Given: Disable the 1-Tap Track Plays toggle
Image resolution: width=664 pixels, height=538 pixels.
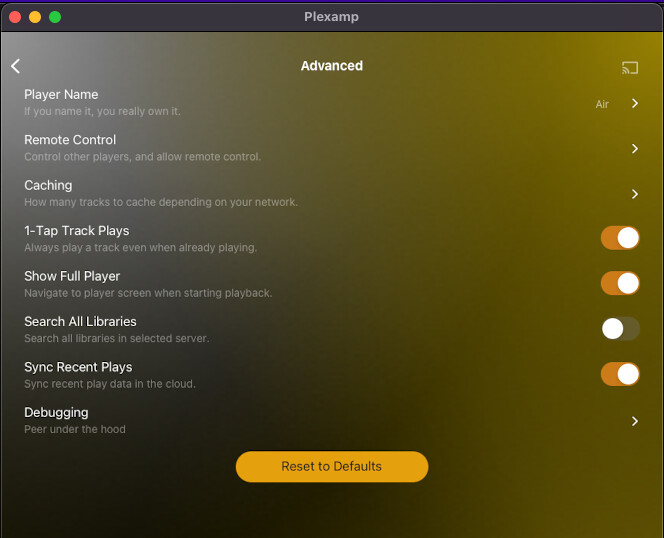Looking at the screenshot, I should point(620,238).
